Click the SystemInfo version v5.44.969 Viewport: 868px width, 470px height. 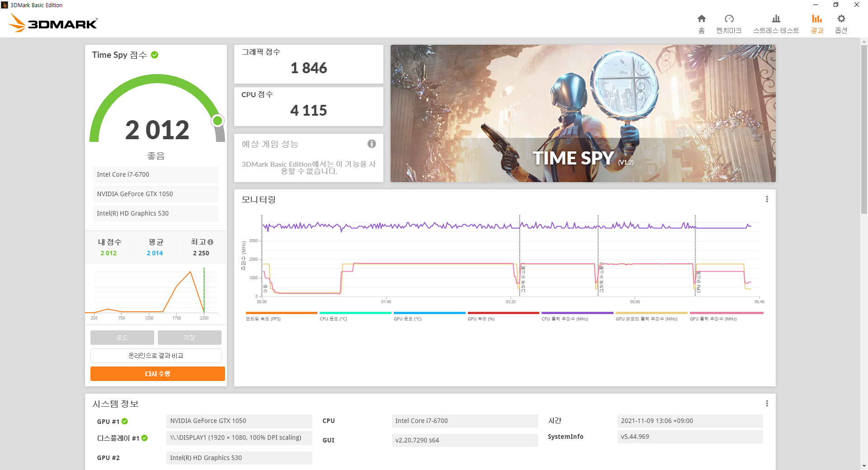(690, 437)
